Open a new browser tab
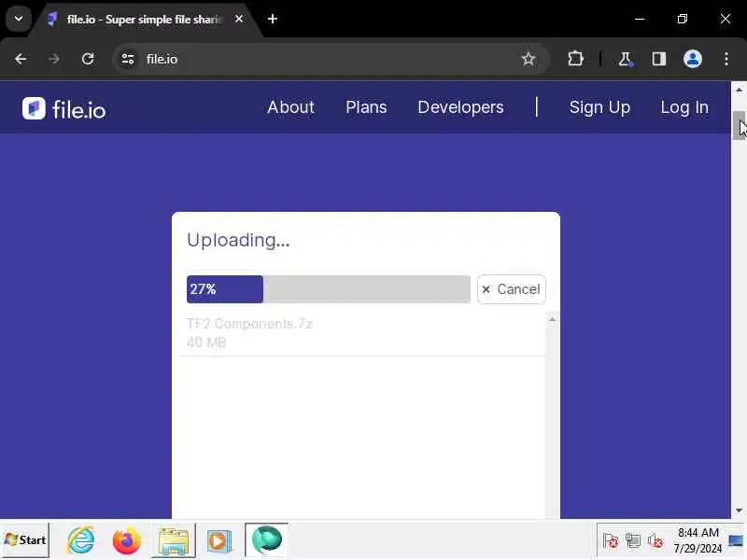Viewport: 747px width, 560px height. [273, 19]
